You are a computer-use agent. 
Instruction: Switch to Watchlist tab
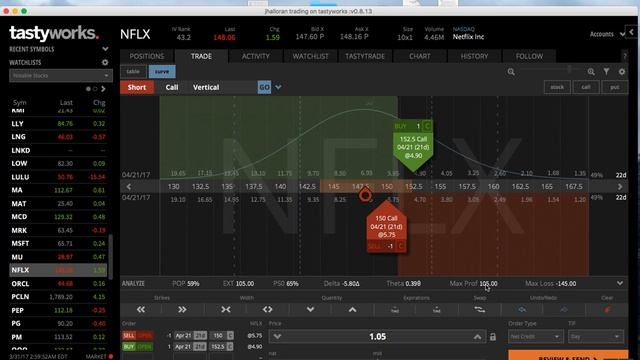click(x=310, y=56)
